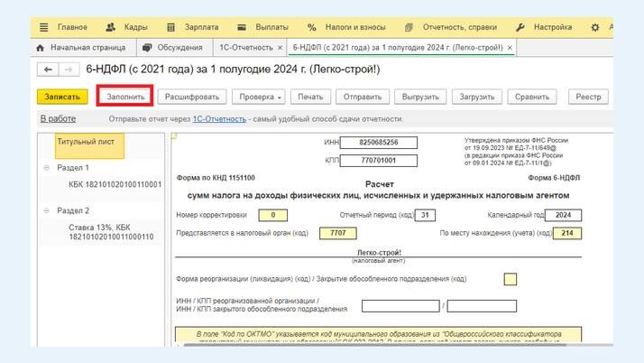Click the percent icon for Налоги и взносы
This screenshot has width=644, height=363.
point(312,28)
